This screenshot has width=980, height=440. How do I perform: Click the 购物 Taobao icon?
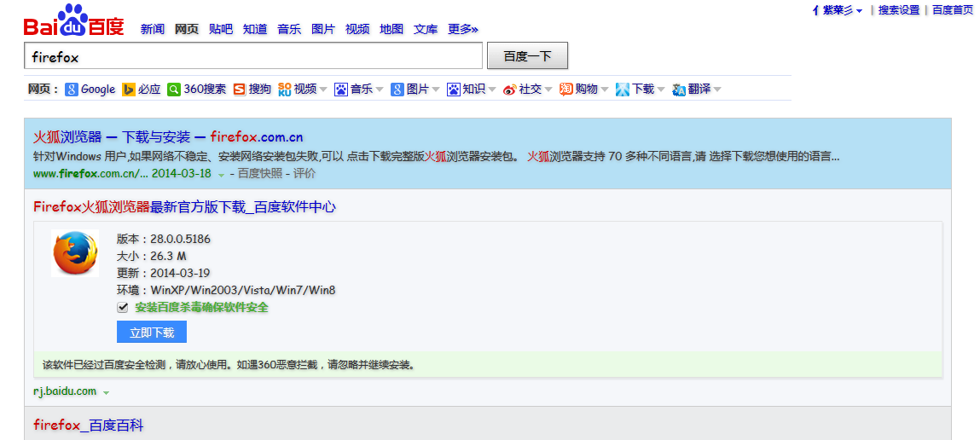(566, 90)
